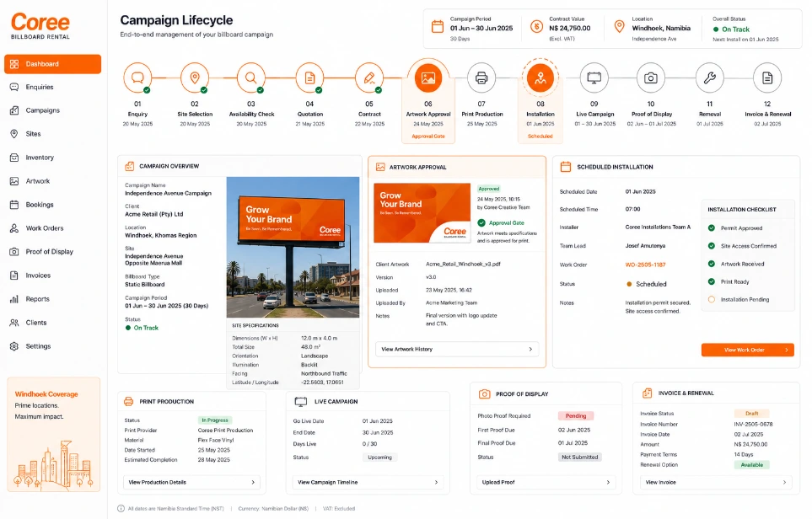Open the Proof of Display camera step icon
812x519 pixels.
click(x=651, y=78)
